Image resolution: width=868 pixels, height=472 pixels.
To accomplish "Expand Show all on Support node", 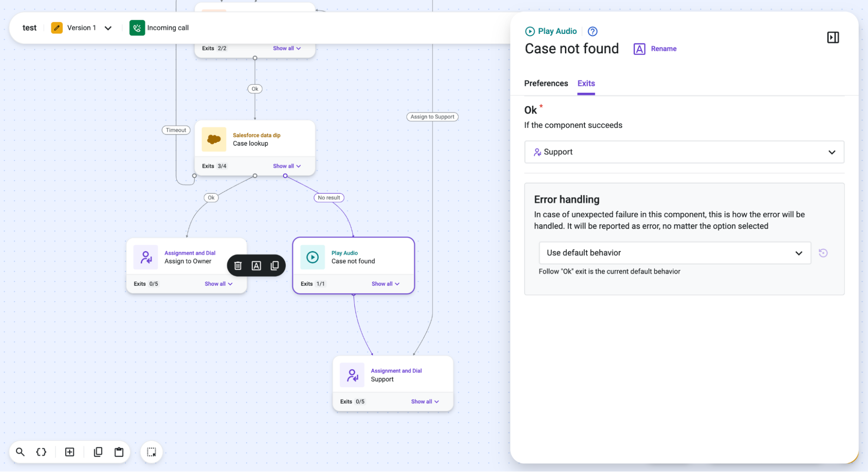I will (425, 402).
